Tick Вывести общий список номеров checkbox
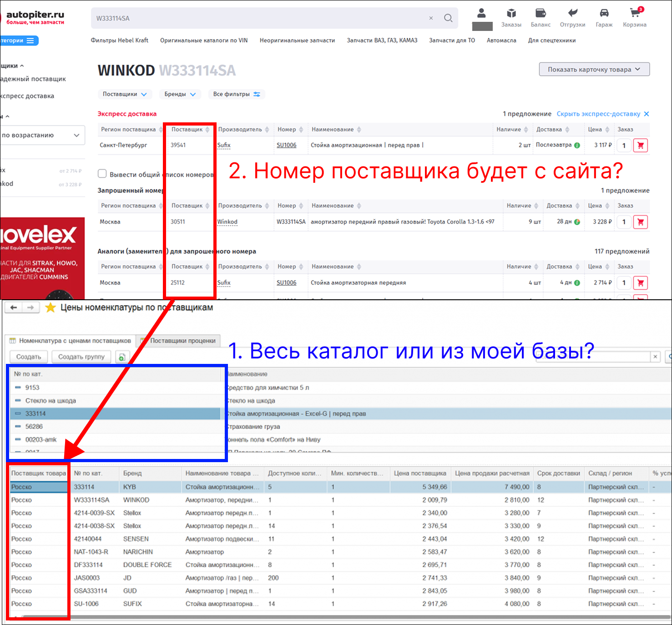 pyautogui.click(x=102, y=174)
